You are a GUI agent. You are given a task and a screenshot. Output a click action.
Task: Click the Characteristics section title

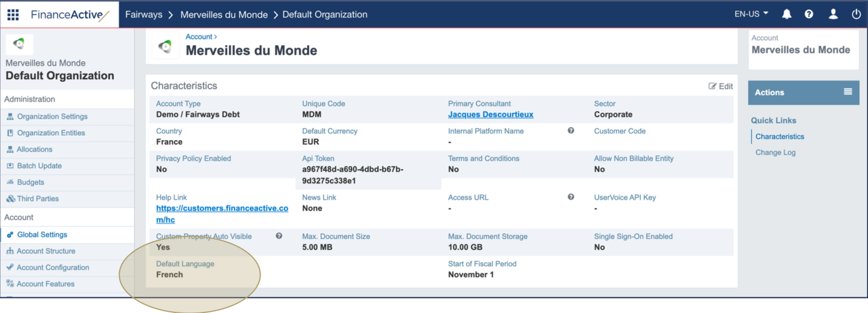[x=184, y=86]
